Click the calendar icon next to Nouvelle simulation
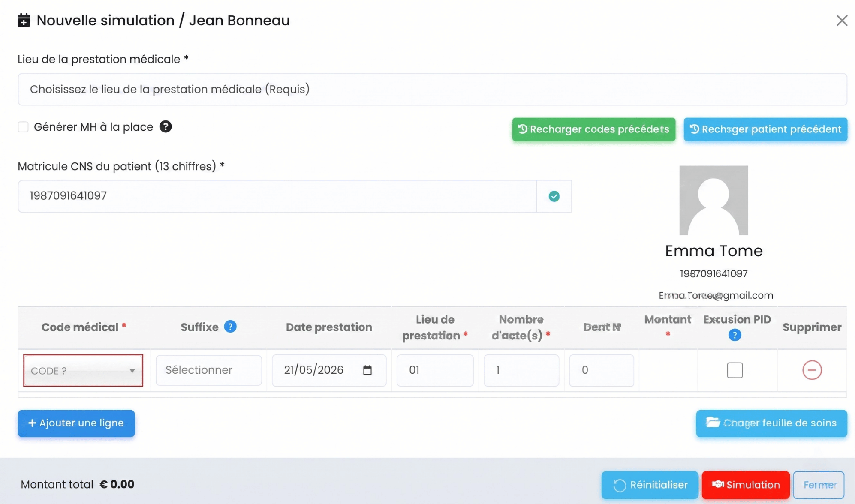The width and height of the screenshot is (855, 504). 24,20
